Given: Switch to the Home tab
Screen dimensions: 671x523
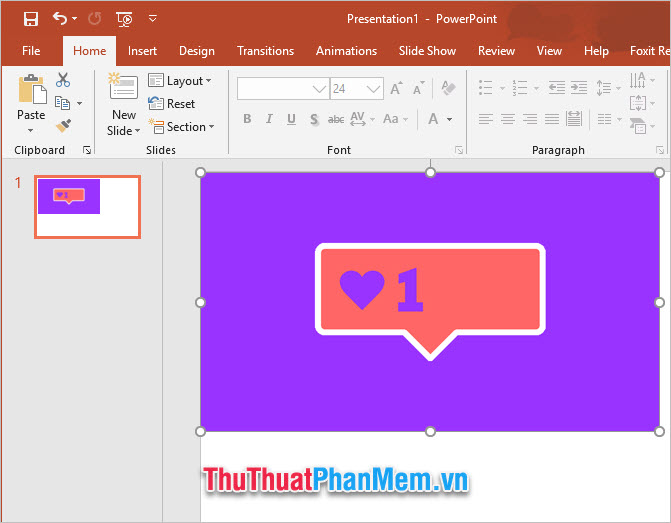Looking at the screenshot, I should [89, 51].
